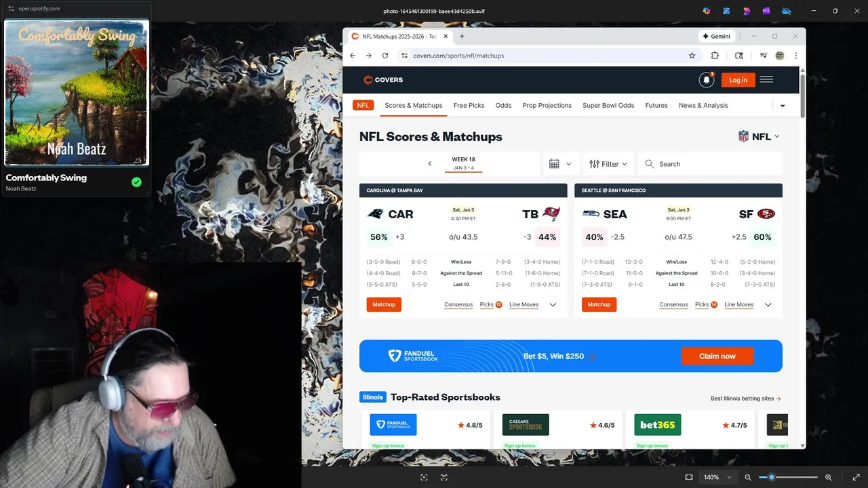868x488 pixels.
Task: Click the Comfortably Swing album art
Action: tap(77, 92)
